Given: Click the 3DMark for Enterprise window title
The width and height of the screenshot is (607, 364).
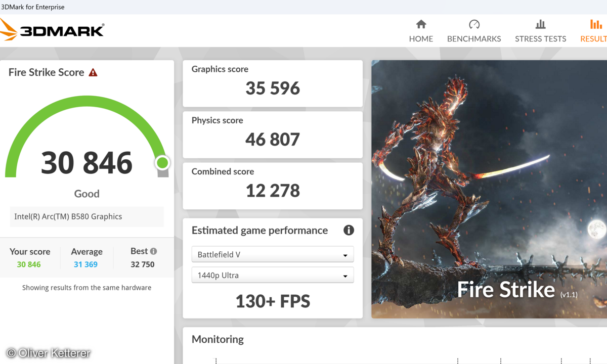Looking at the screenshot, I should [33, 7].
